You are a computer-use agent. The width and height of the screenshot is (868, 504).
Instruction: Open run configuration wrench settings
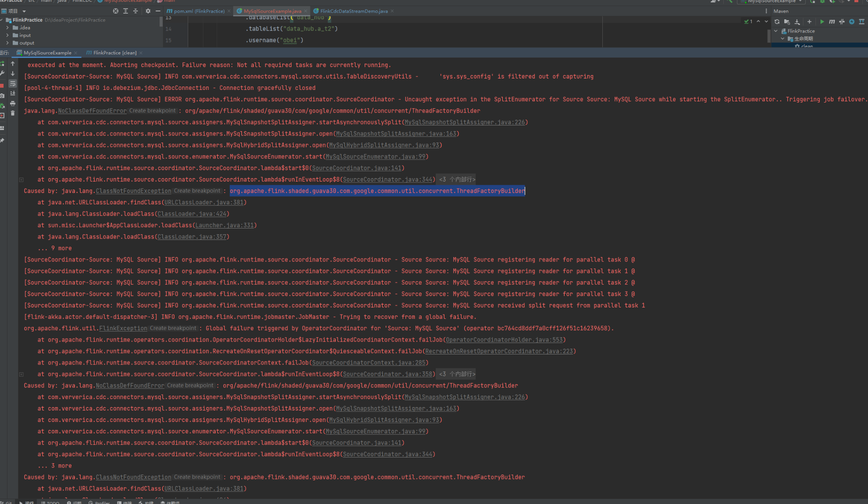pyautogui.click(x=2, y=74)
